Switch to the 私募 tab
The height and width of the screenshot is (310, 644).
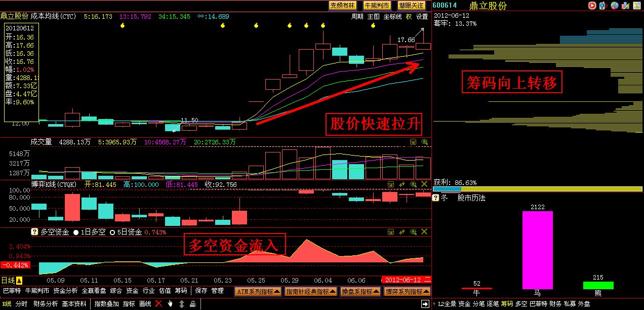[570, 304]
